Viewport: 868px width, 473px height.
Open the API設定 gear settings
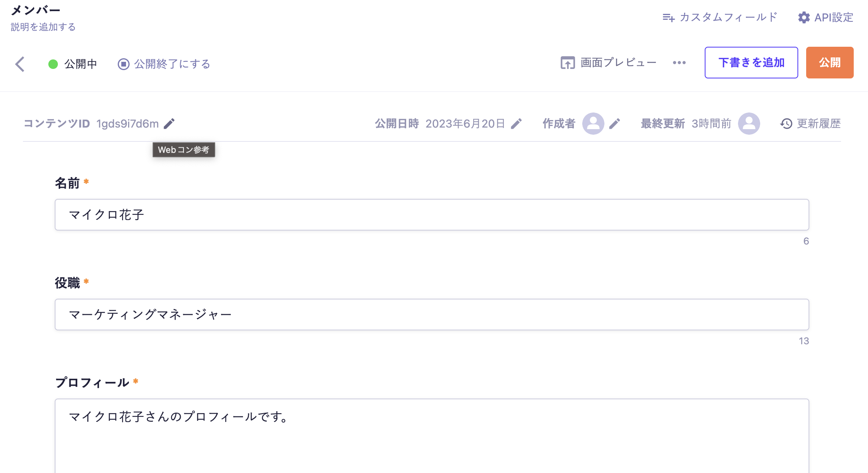tap(826, 17)
